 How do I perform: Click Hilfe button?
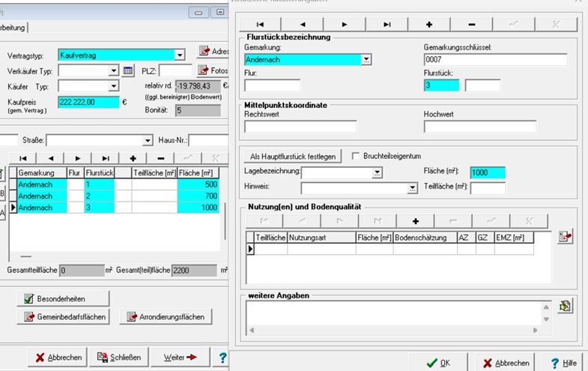563,363
